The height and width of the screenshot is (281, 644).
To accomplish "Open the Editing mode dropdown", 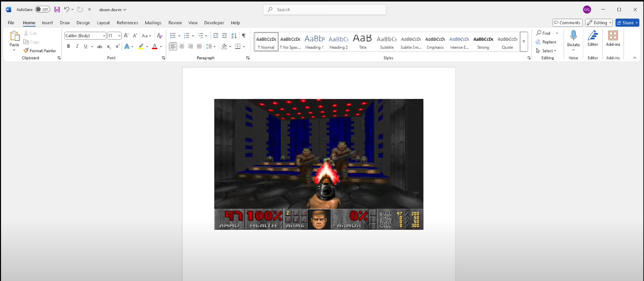I will 598,23.
